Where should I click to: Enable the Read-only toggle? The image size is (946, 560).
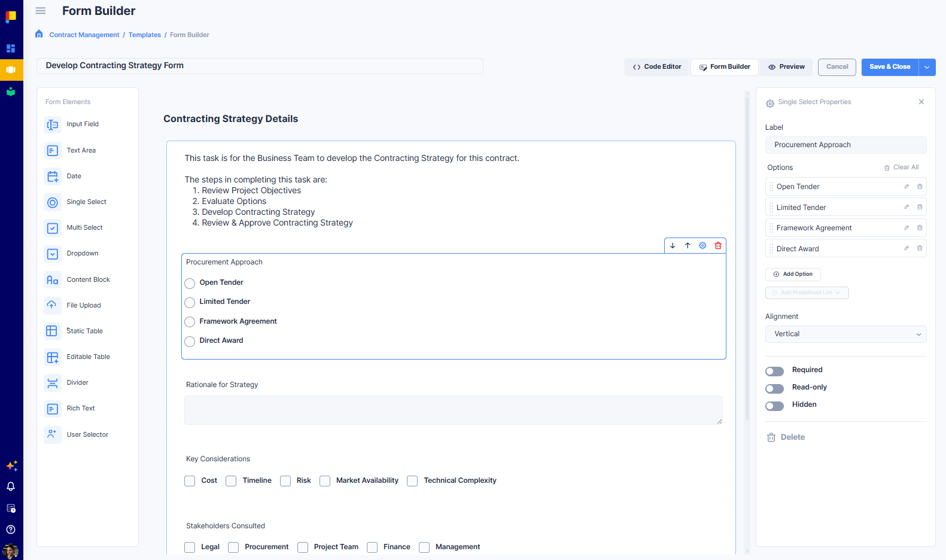tap(774, 389)
